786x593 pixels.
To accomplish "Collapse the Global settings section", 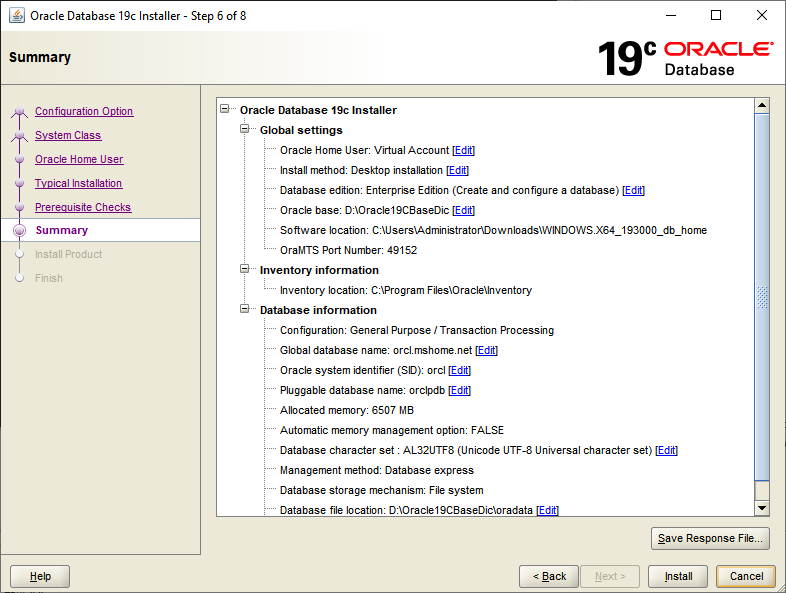I will click(245, 129).
